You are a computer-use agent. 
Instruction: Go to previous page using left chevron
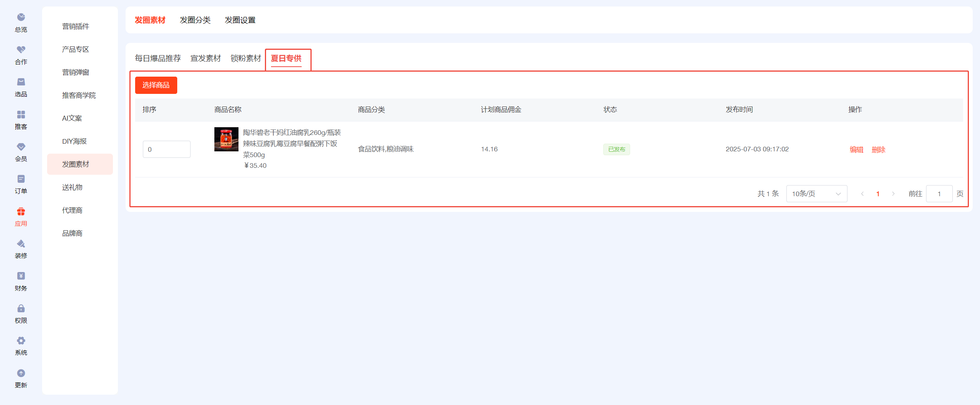coord(862,194)
